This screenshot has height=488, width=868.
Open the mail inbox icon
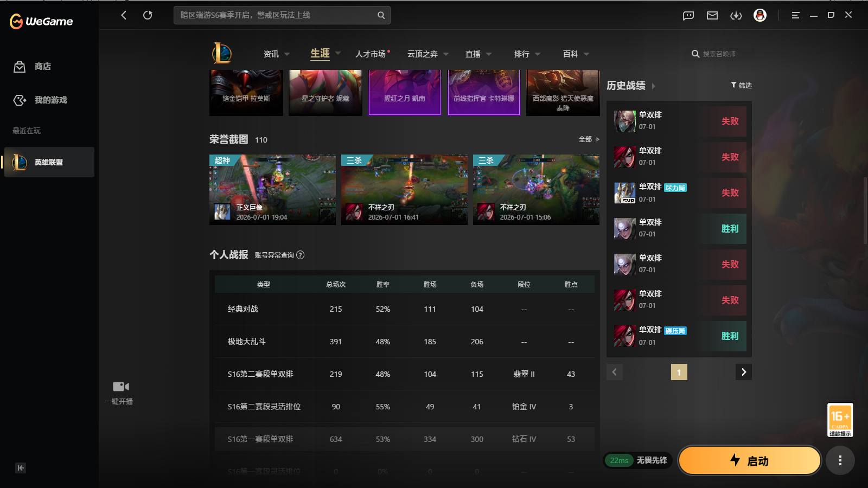712,15
